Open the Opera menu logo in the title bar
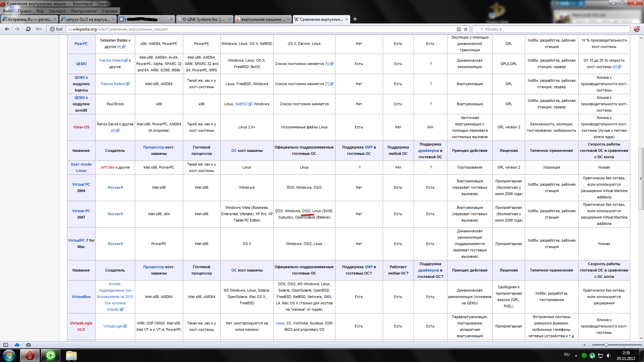This screenshot has width=644, height=362. click(3, 4)
